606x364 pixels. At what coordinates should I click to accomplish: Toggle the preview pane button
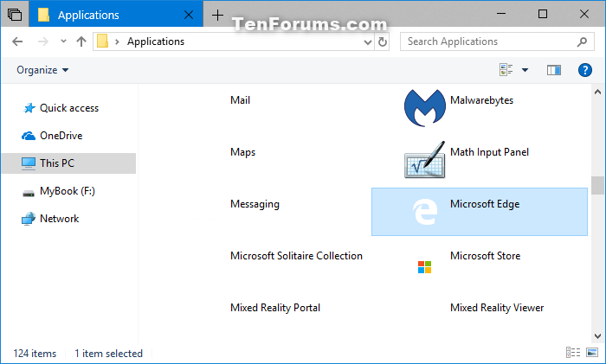click(554, 70)
